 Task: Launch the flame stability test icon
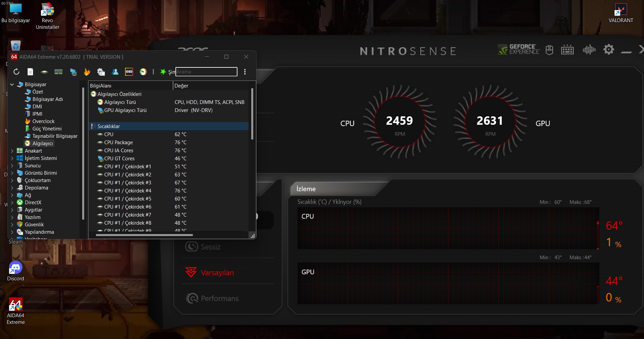(87, 72)
